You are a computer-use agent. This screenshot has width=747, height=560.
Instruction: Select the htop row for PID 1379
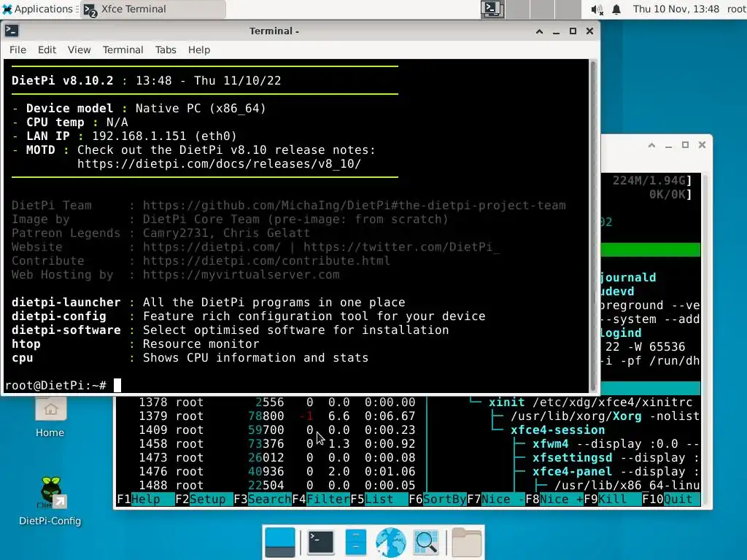409,416
